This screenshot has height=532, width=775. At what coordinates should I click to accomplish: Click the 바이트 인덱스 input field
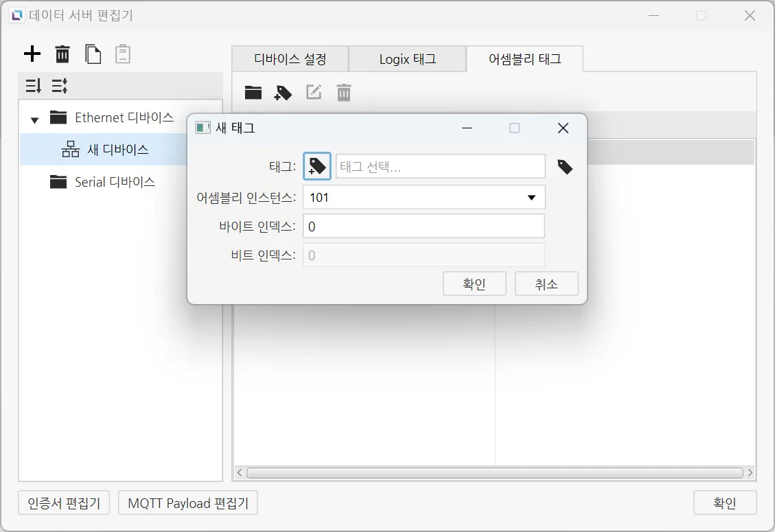424,227
